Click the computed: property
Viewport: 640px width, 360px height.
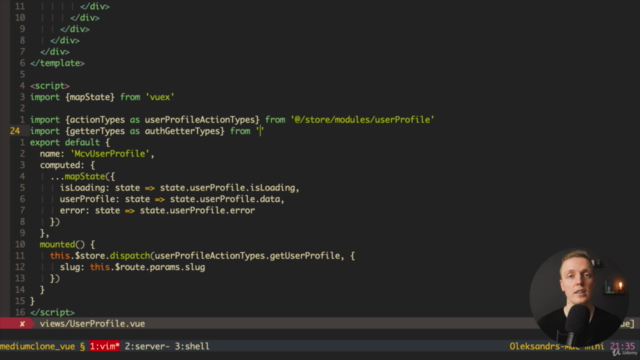[62, 165]
